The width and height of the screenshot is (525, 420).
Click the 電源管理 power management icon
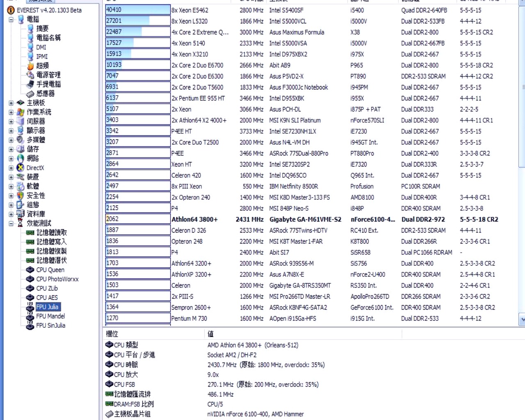point(30,75)
